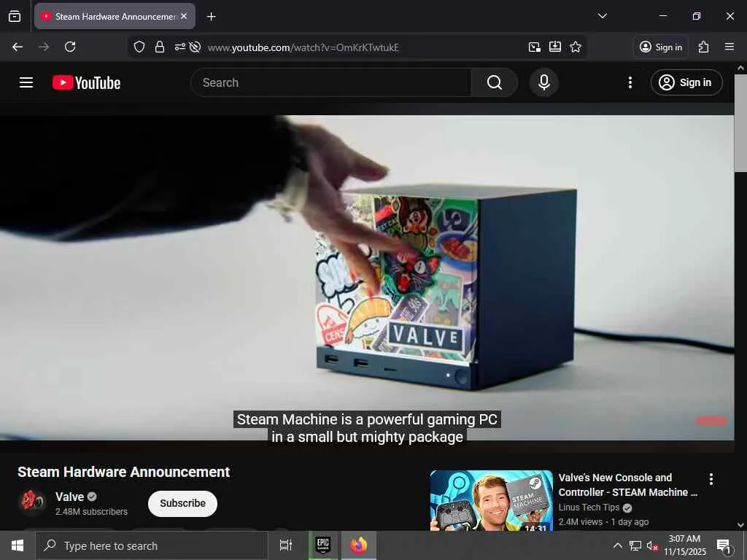Open Firefox application hamburger menu

729,47
